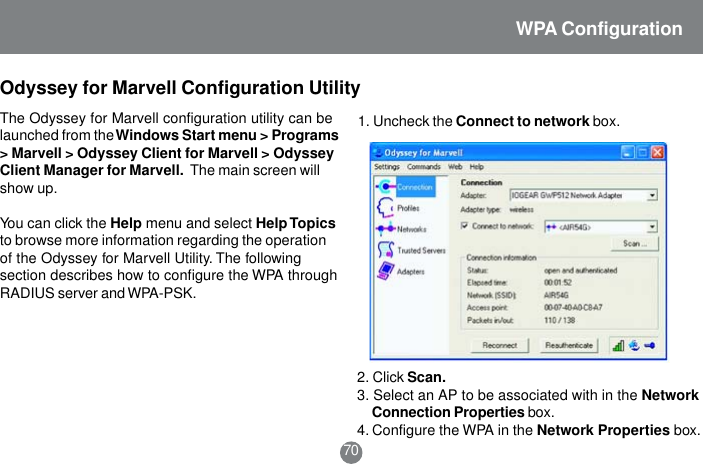Click the green signal strength icon
Image resolution: width=703 pixels, height=464 pixels.
[618, 345]
